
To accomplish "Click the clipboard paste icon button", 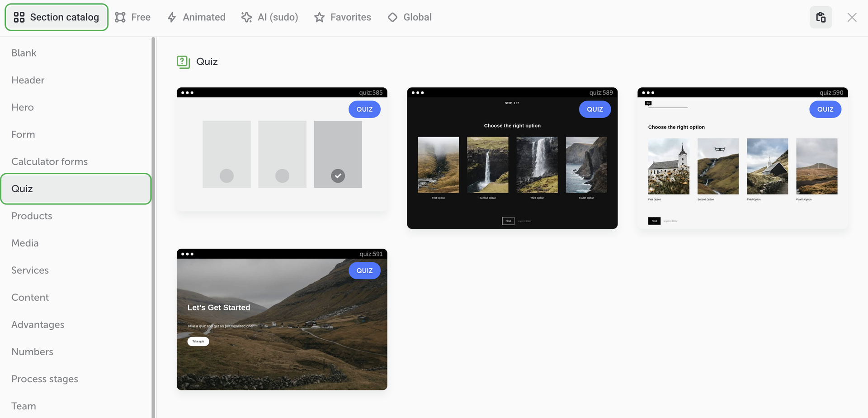I will coord(821,17).
